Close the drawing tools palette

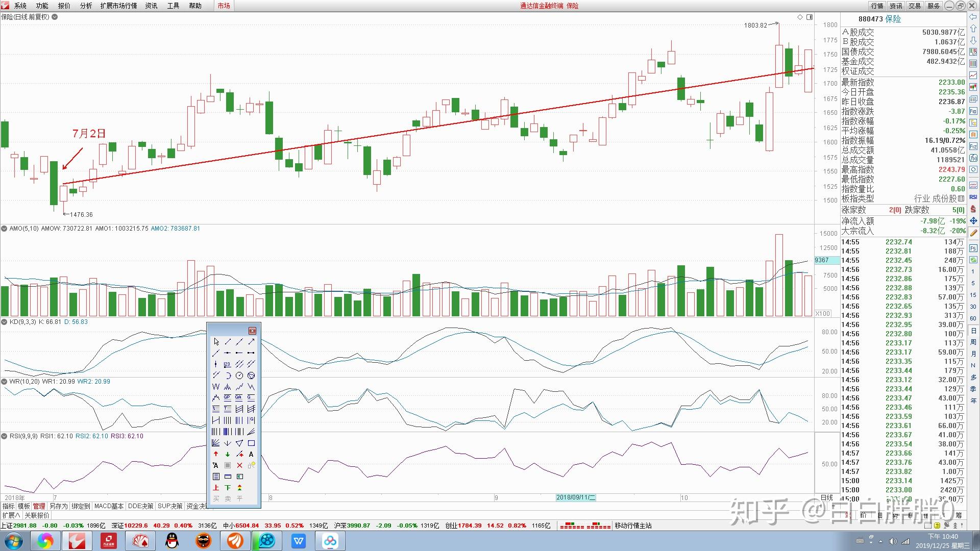click(252, 331)
